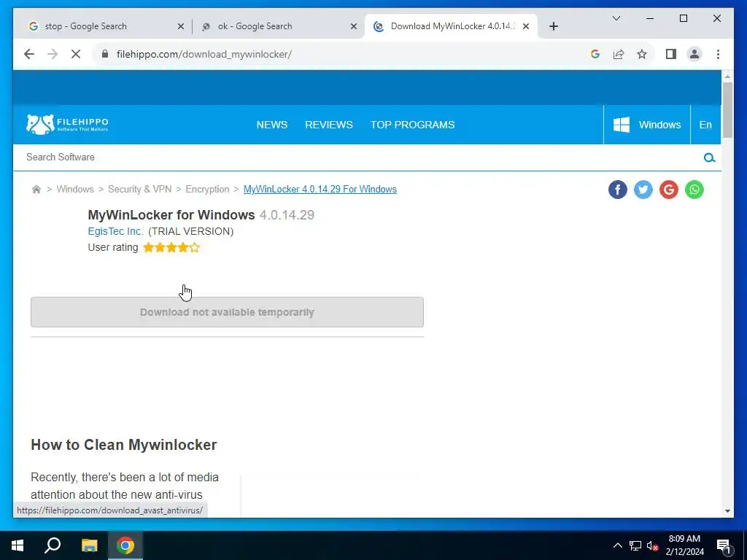Open the EgisTec Inc. developer link

(x=115, y=231)
